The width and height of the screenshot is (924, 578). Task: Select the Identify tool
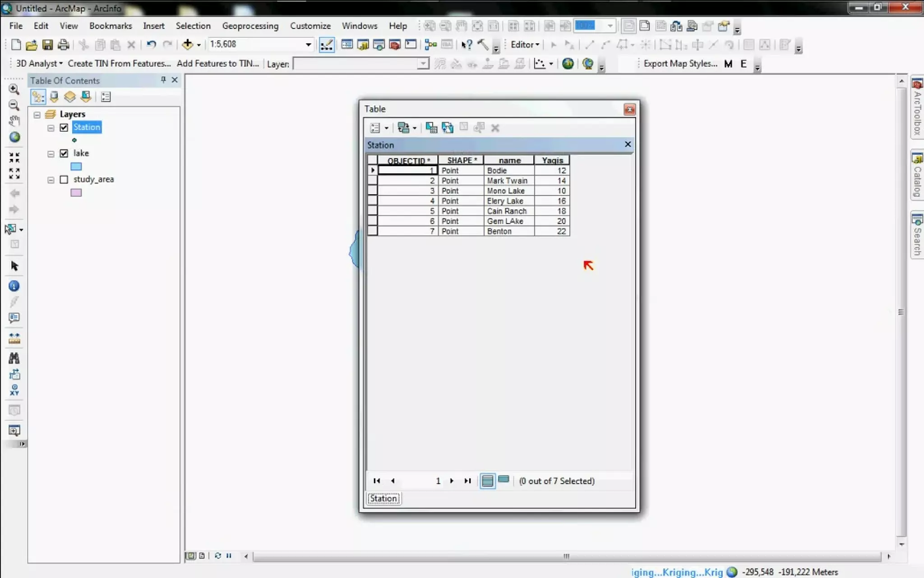pyautogui.click(x=14, y=286)
